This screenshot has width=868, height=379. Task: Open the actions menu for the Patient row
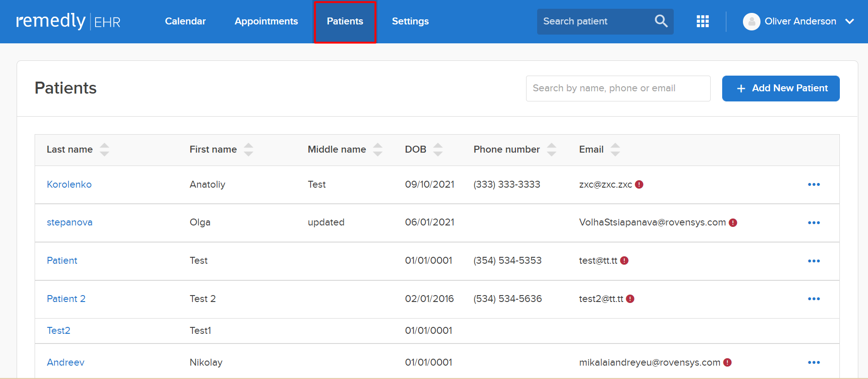tap(814, 261)
